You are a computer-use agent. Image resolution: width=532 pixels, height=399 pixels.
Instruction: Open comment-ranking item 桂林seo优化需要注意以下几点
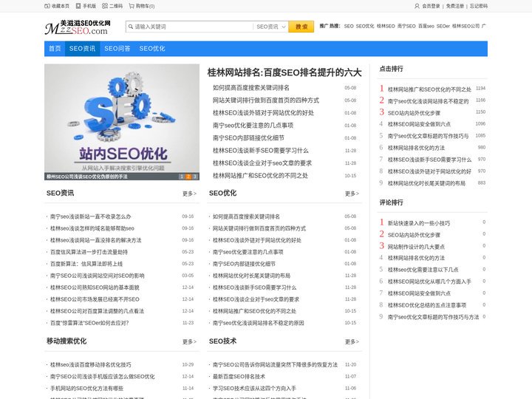[x=423, y=270]
